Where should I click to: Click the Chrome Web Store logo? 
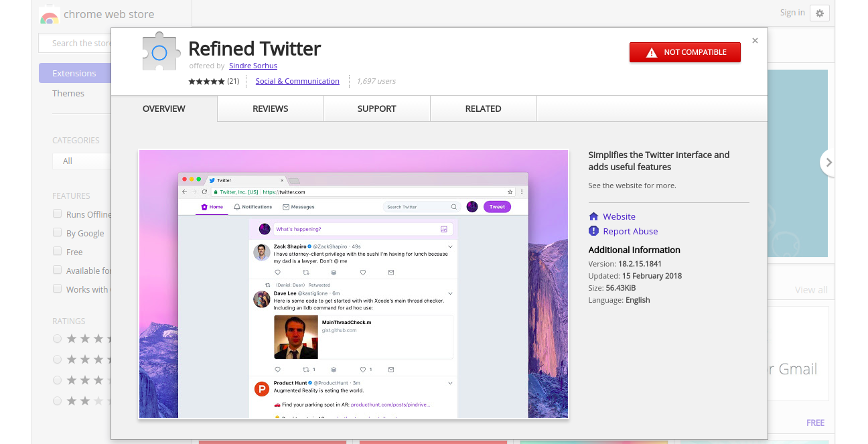click(x=49, y=15)
